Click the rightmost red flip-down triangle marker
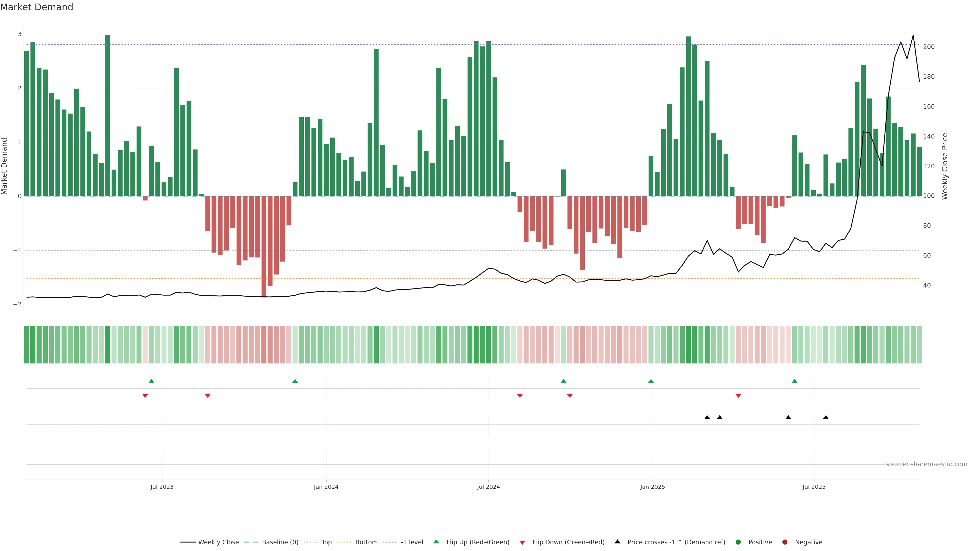Viewport: 980px width, 551px height. (x=738, y=396)
